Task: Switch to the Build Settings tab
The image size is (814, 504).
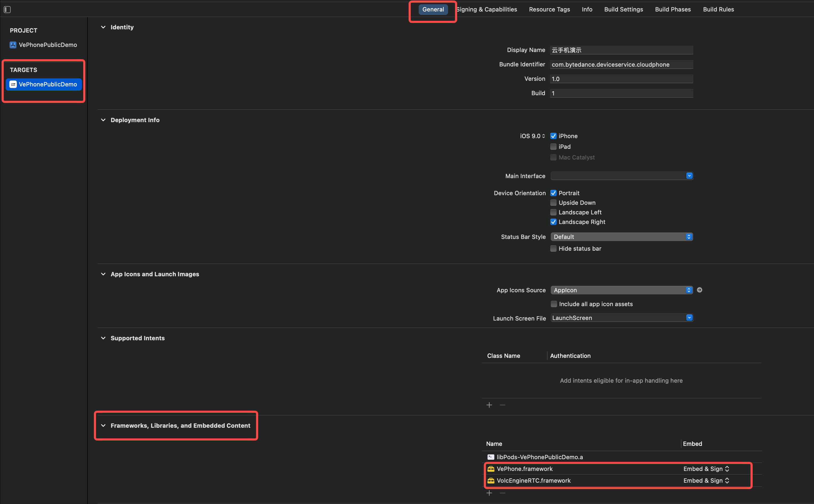Action: click(x=623, y=10)
